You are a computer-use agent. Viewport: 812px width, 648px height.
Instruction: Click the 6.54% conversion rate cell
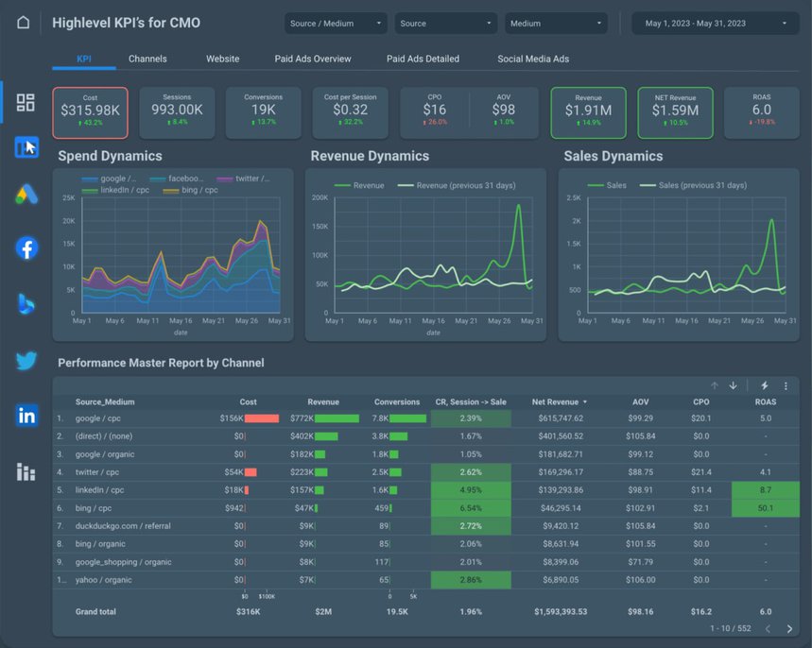point(471,508)
